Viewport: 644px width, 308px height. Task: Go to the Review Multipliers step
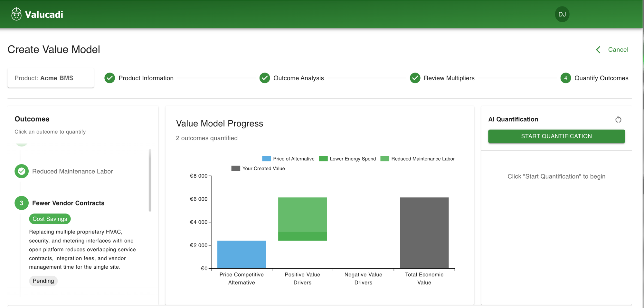[449, 78]
